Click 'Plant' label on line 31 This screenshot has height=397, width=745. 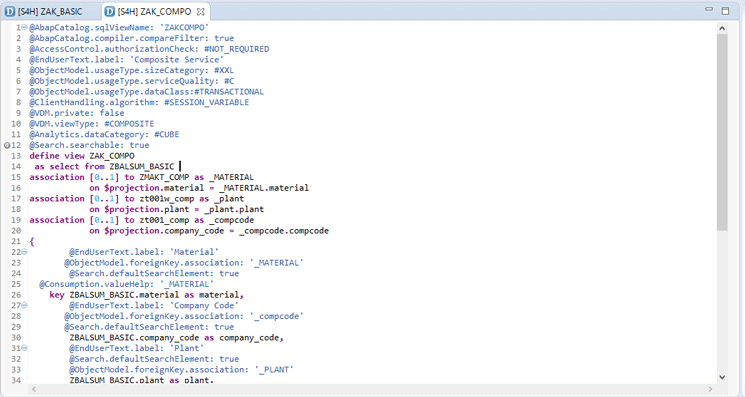(186, 348)
